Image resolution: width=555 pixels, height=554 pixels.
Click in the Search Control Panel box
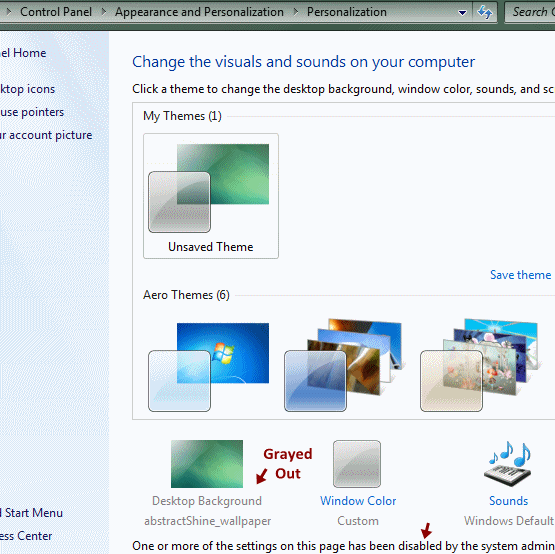click(x=530, y=12)
